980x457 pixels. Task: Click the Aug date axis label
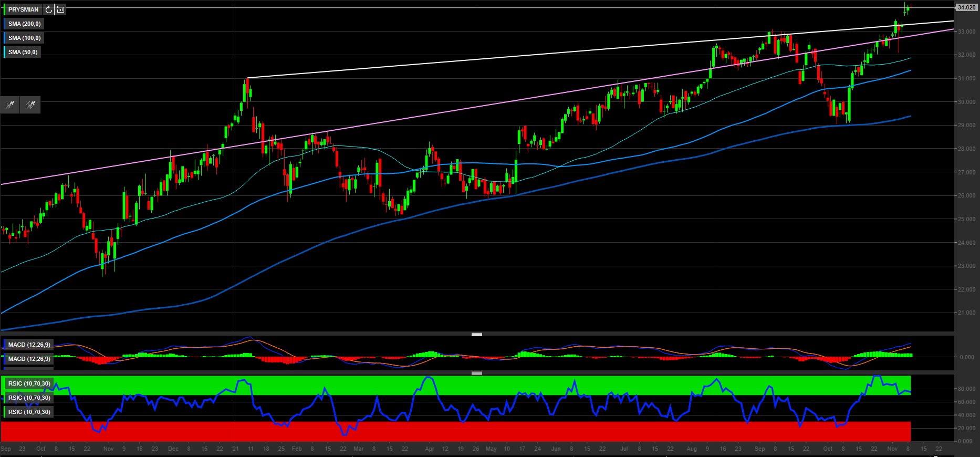(x=692, y=449)
